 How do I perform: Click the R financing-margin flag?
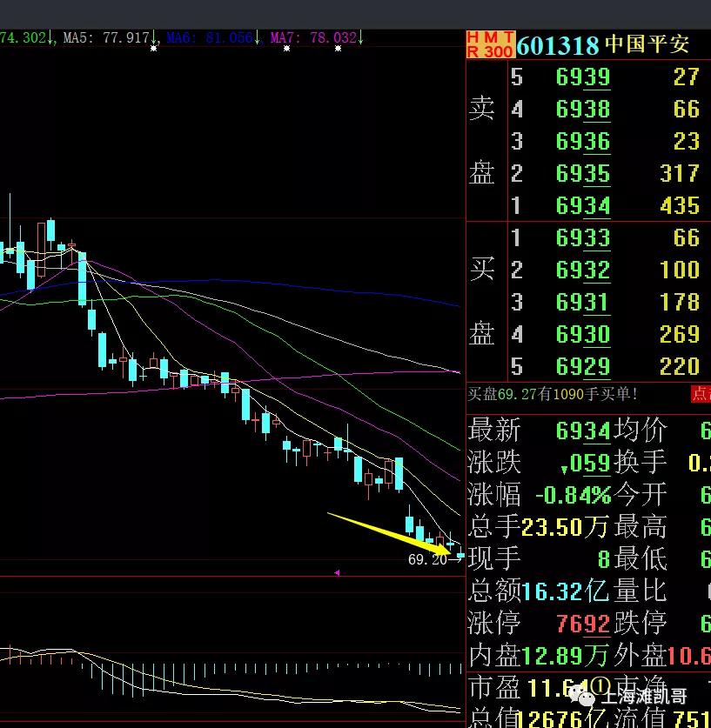(471, 50)
